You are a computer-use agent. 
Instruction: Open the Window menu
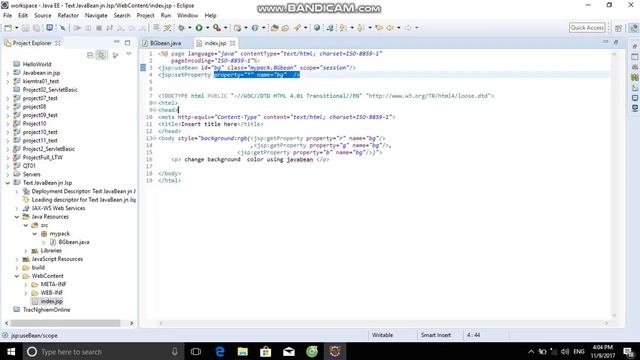click(x=187, y=16)
